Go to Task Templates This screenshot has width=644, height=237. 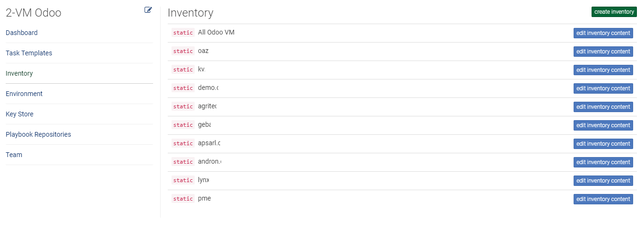click(29, 53)
